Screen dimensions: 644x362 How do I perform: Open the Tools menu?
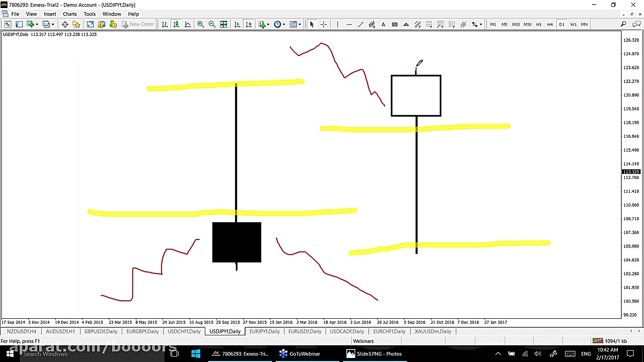click(90, 14)
